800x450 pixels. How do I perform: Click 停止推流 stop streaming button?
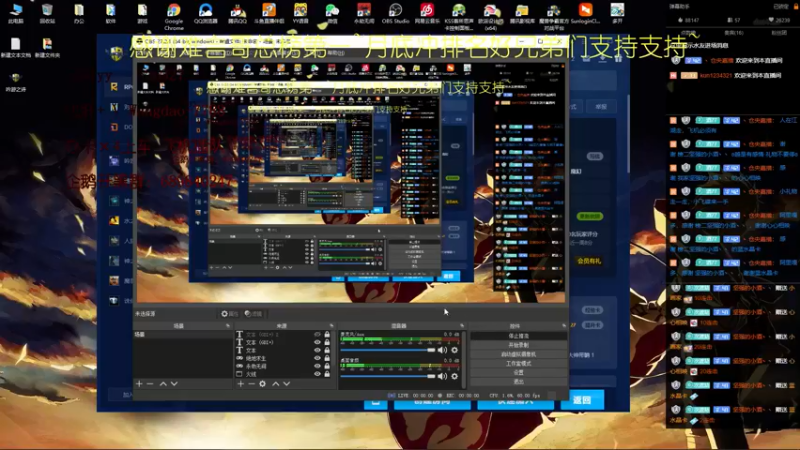coord(518,336)
